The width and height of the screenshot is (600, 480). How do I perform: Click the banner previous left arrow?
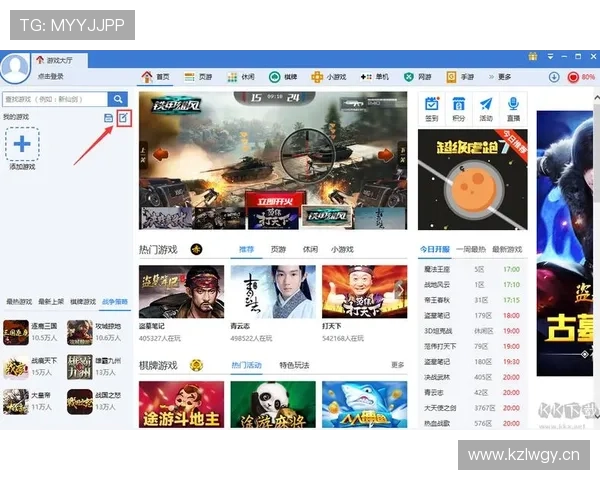coord(160,155)
